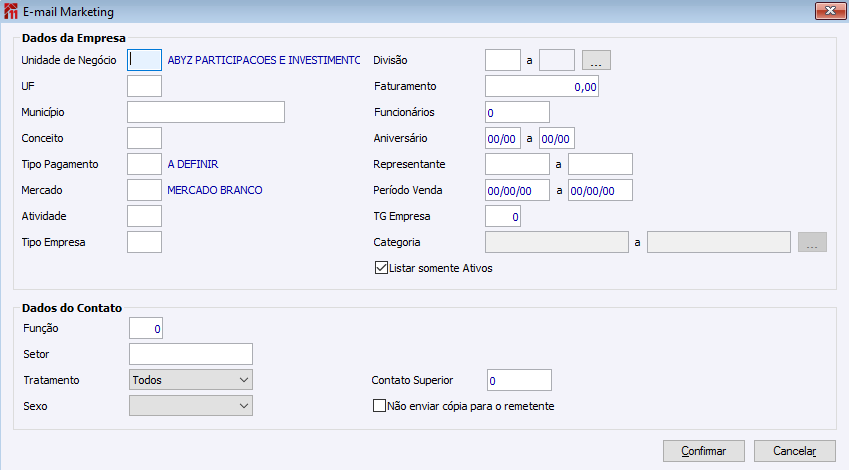849x470 pixels.
Task: Focus the Funcionários number field
Action: point(517,112)
